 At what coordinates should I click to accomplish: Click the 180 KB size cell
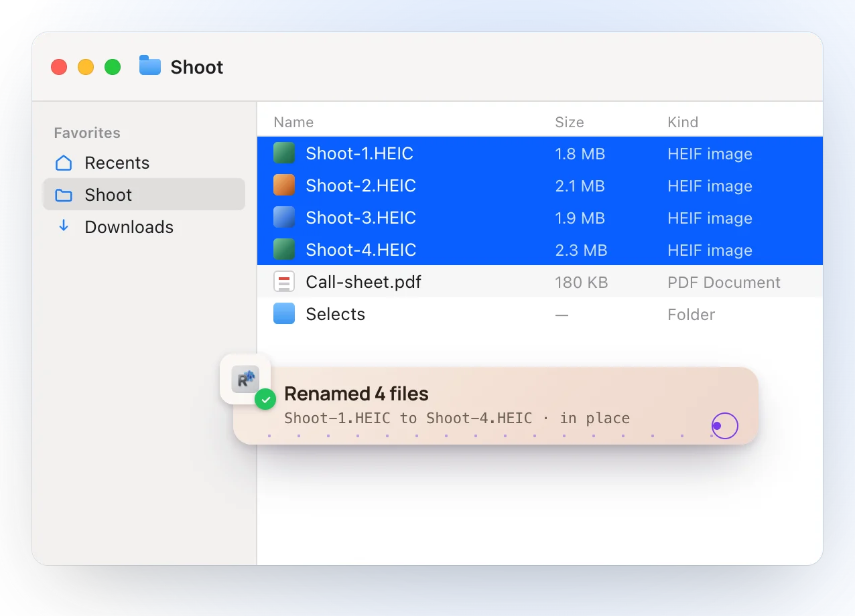click(582, 283)
